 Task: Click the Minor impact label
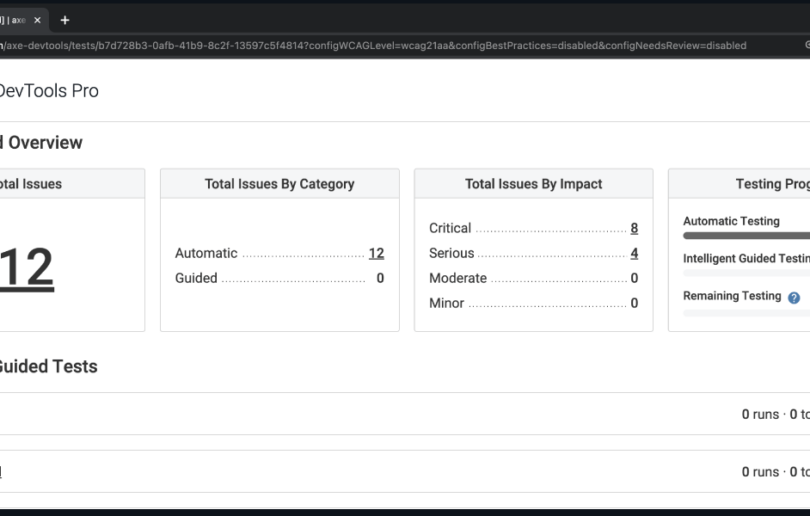pyautogui.click(x=446, y=303)
